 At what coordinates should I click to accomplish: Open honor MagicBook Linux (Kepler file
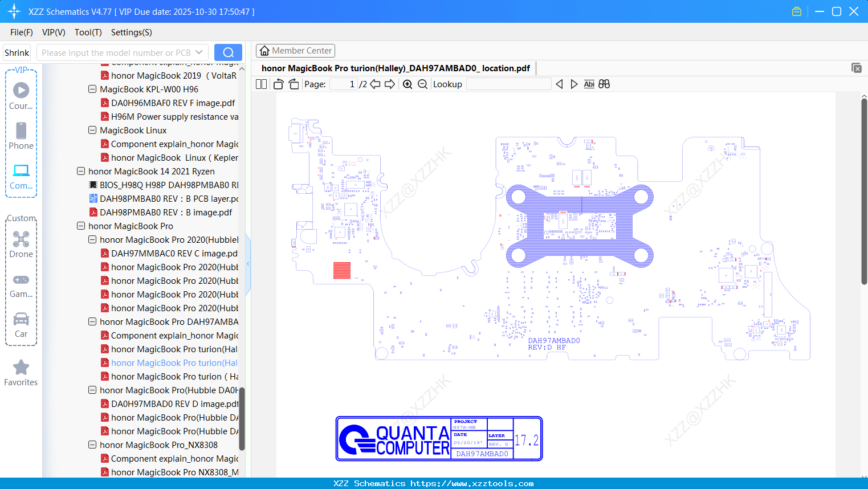[x=169, y=157]
